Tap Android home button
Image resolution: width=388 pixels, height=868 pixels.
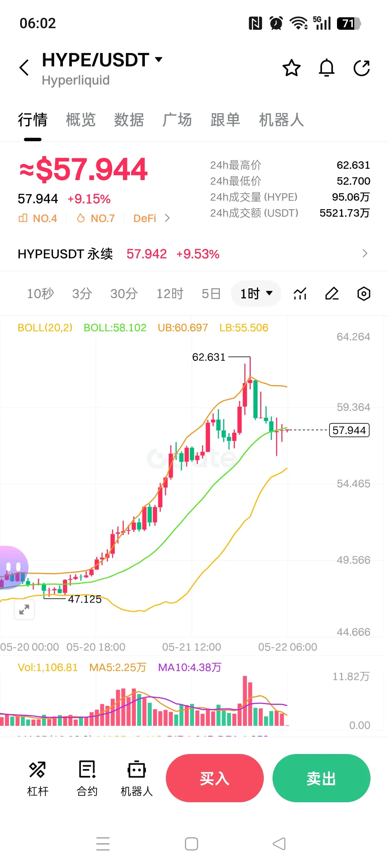pyautogui.click(x=191, y=844)
